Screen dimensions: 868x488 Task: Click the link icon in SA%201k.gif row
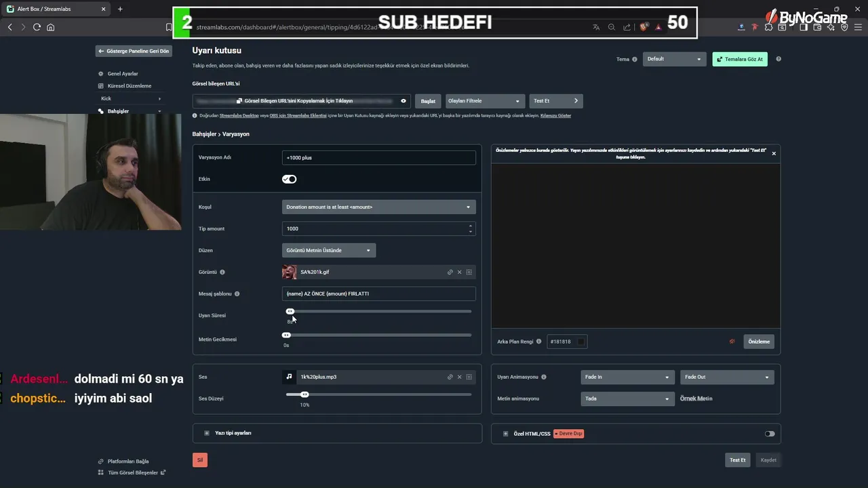point(450,272)
